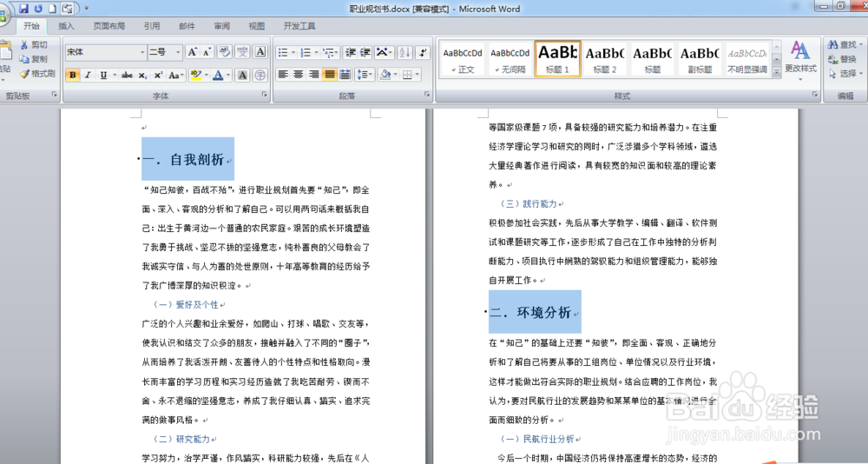Screen dimensions: 868x464
Task: Grow font size with the large A button
Action: 192,52
